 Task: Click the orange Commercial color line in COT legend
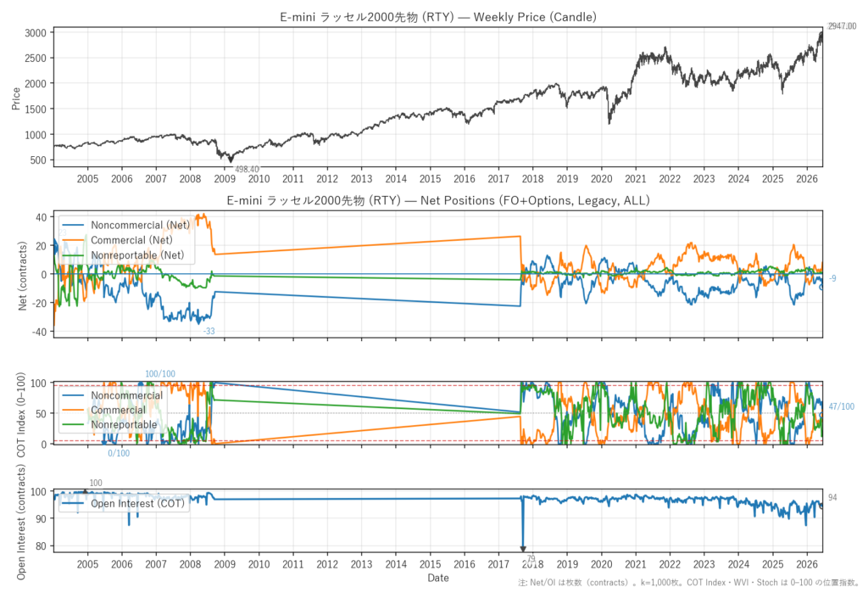pos(74,410)
